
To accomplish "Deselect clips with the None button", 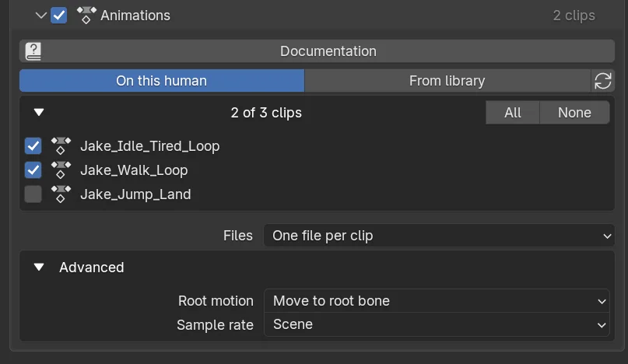I will tap(574, 113).
